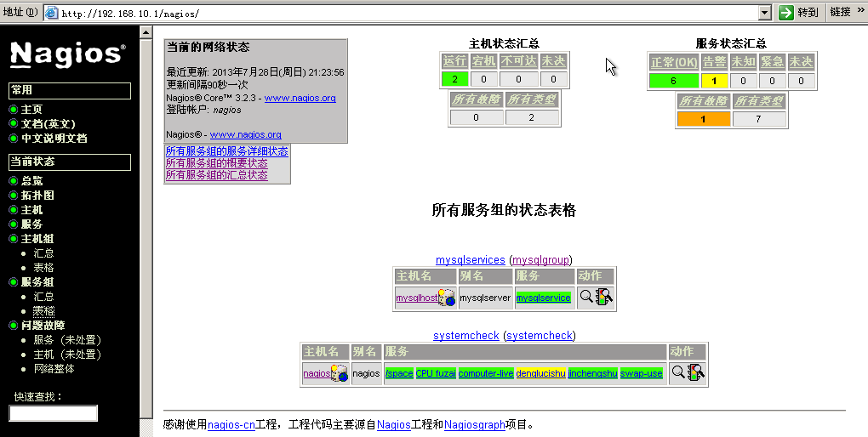868x437 pixels.
Task: Open 中文说明文档 in the sidebar
Action: click(x=54, y=139)
